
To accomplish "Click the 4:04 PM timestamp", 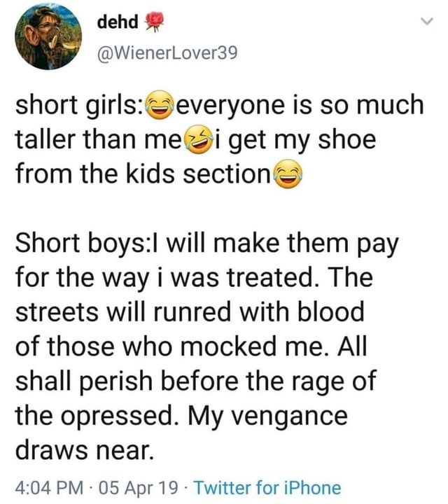I will point(43,486).
